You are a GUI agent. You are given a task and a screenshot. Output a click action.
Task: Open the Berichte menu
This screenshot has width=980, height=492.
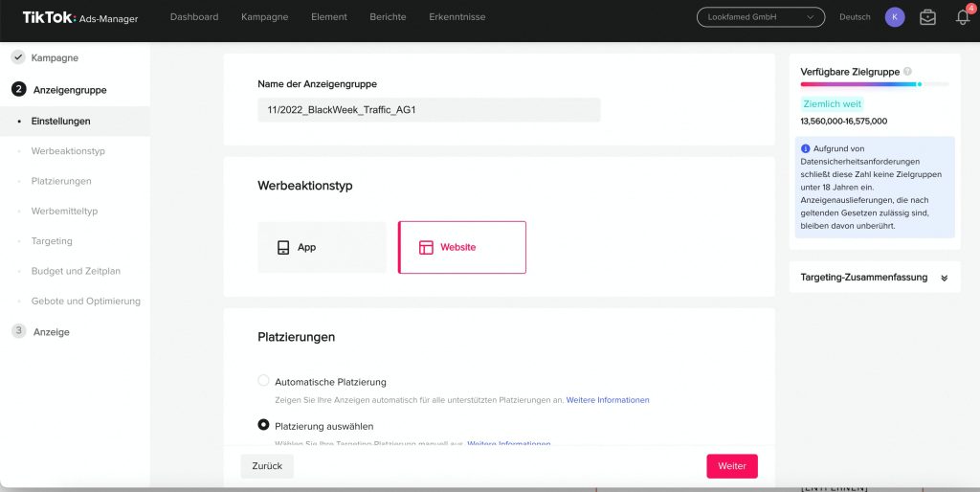tap(389, 17)
